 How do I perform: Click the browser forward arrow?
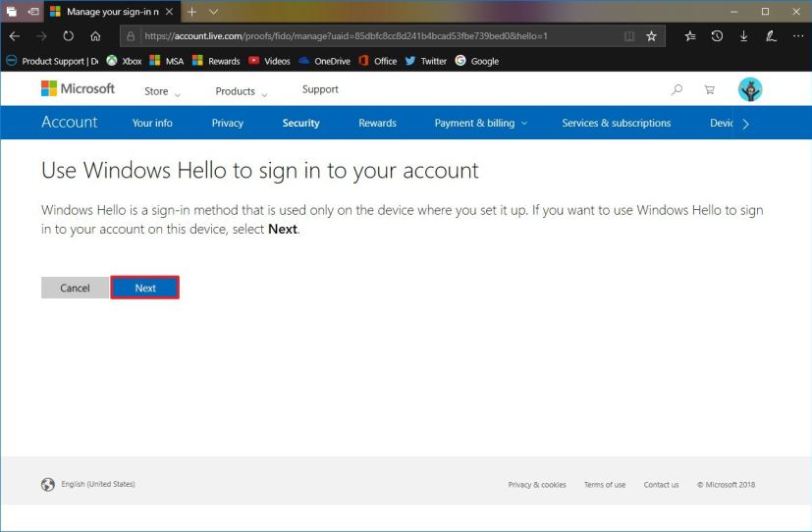(x=41, y=36)
